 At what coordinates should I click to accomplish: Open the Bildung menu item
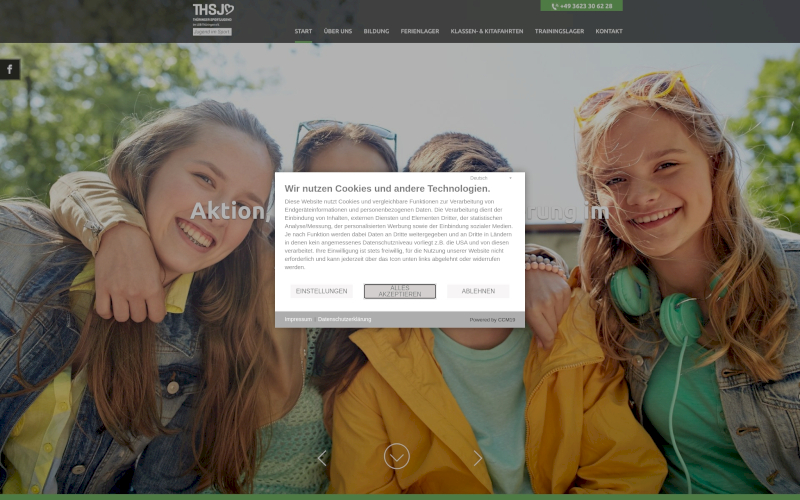[376, 31]
